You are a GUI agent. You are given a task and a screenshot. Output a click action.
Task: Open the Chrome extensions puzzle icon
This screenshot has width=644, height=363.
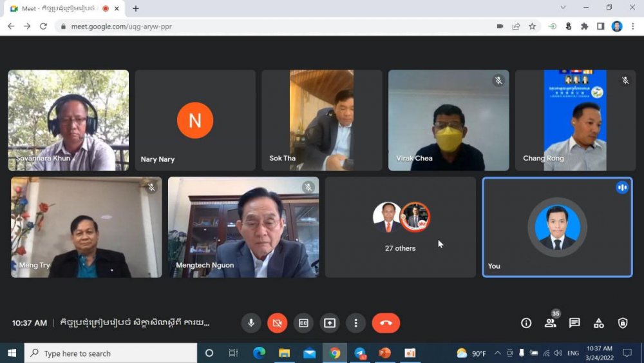pyautogui.click(x=584, y=26)
